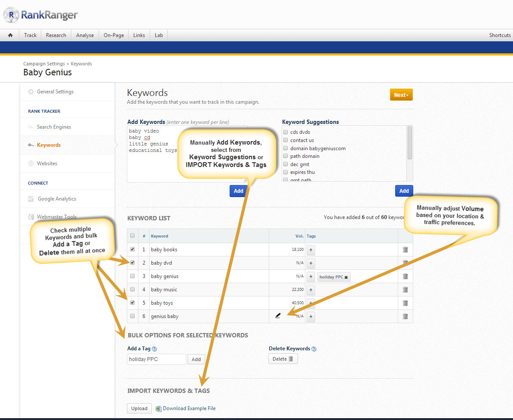The image size is (513, 420).
Task: Remove the holiday PPC tag with x
Action: pyautogui.click(x=346, y=277)
